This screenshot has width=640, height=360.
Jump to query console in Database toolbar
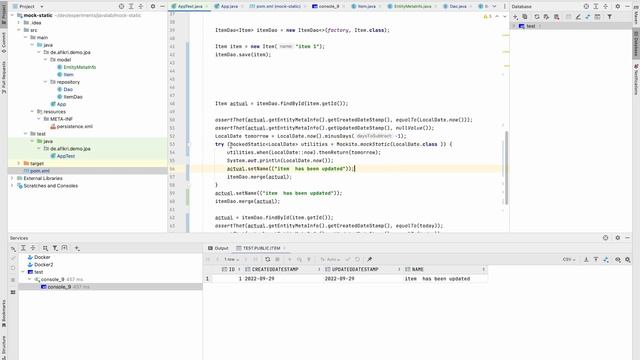(x=588, y=17)
